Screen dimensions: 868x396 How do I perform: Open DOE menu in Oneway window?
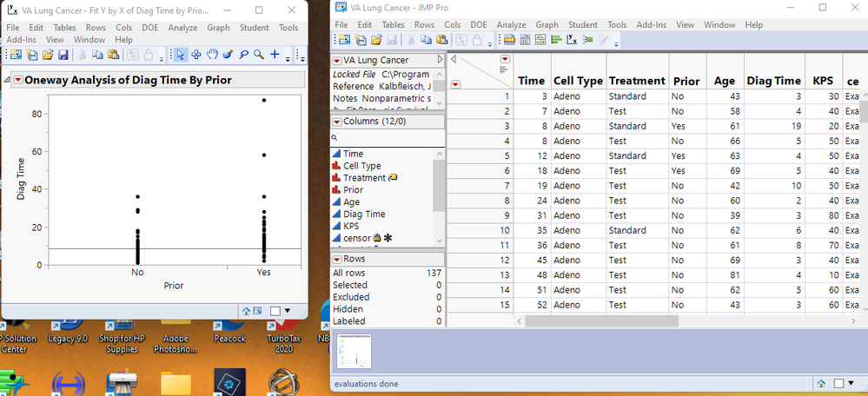tap(150, 28)
